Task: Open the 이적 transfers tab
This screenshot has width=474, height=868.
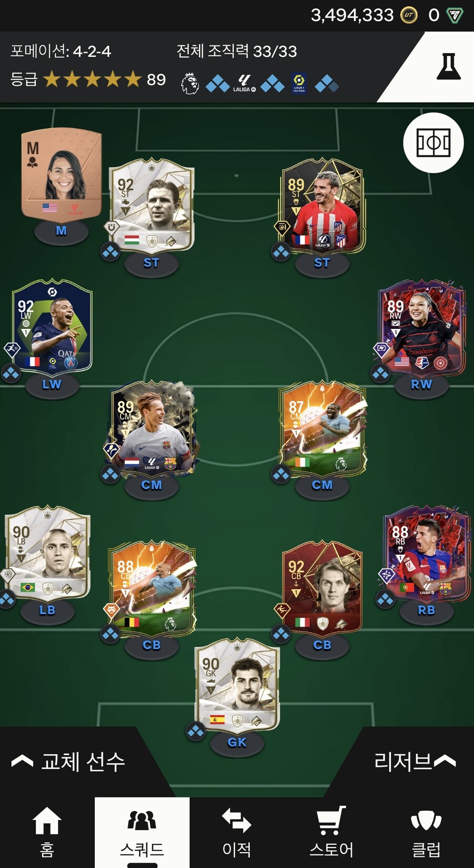Action: pos(236,832)
